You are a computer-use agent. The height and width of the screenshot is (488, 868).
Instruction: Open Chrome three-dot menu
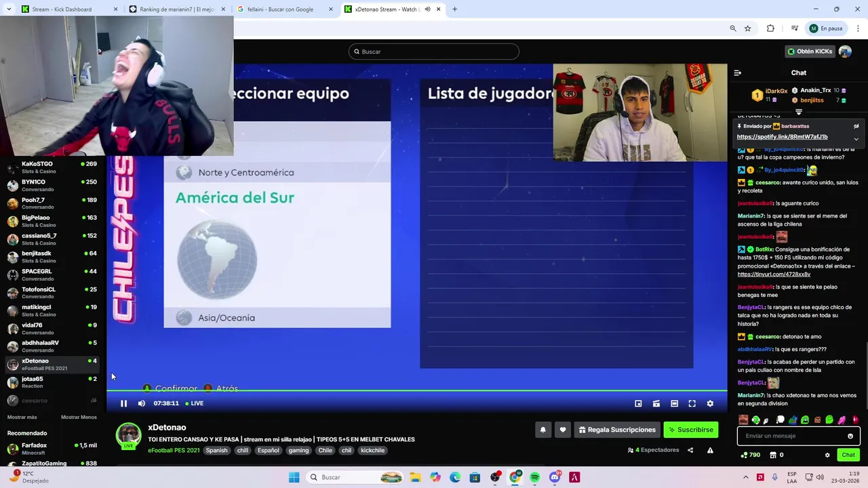858,28
